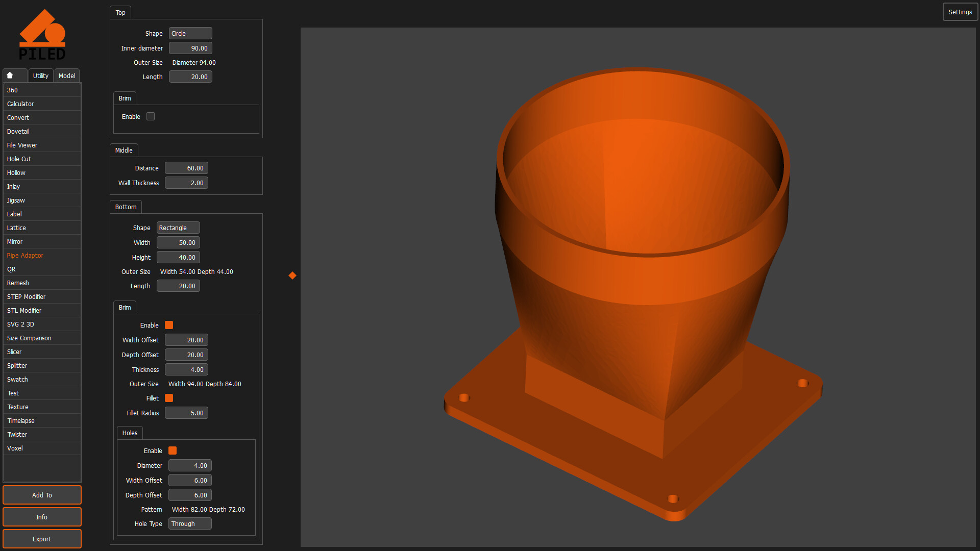The height and width of the screenshot is (551, 980).
Task: Open the Top Shape dropdown set to Circle
Action: click(x=190, y=33)
